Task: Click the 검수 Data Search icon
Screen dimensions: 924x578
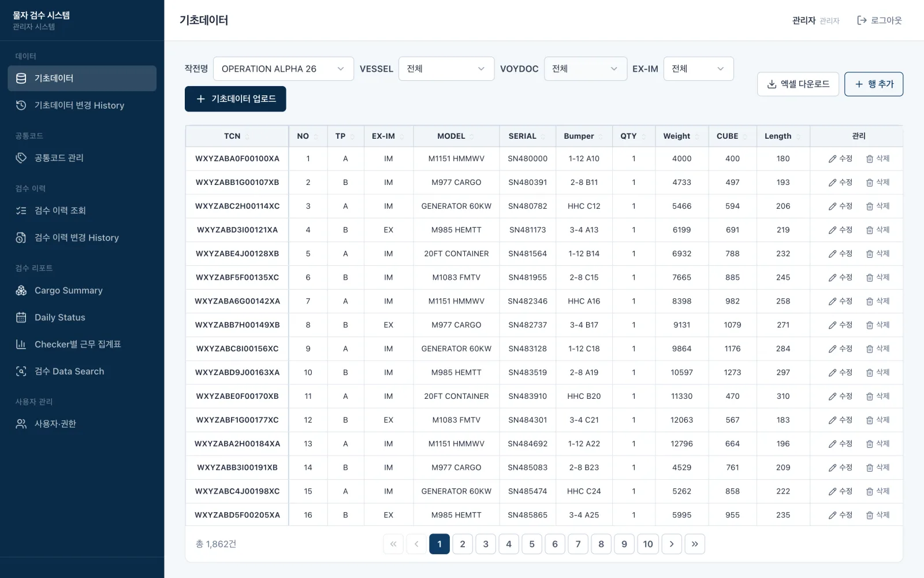Action: [x=21, y=371]
